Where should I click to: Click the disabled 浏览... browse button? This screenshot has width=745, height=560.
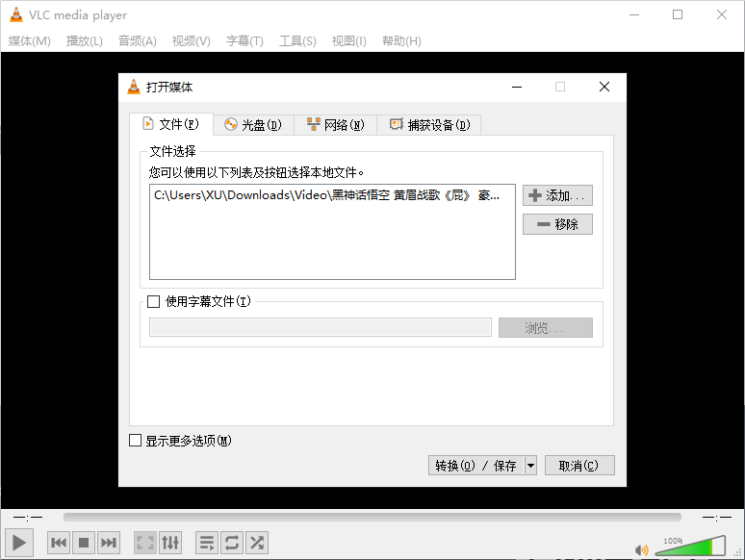(x=546, y=327)
